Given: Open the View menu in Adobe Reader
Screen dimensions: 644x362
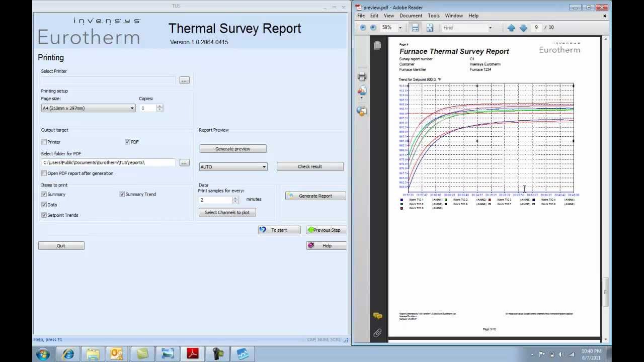Looking at the screenshot, I should [x=389, y=16].
